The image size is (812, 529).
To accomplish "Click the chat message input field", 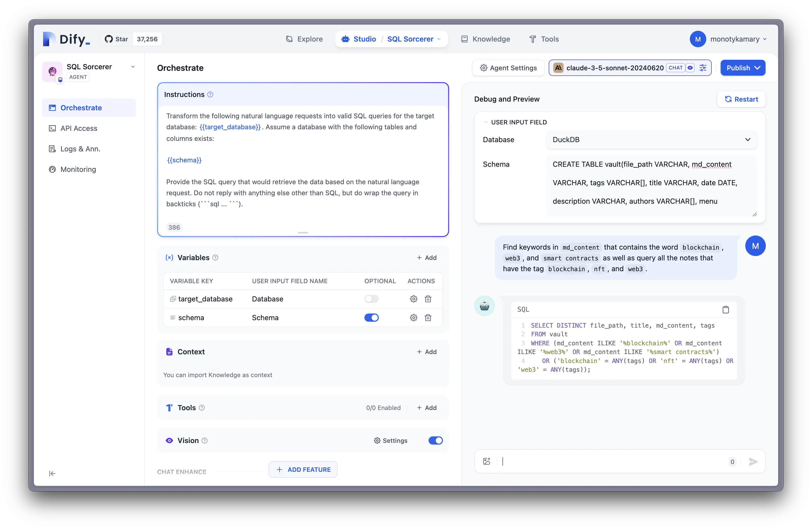I will tap(612, 462).
